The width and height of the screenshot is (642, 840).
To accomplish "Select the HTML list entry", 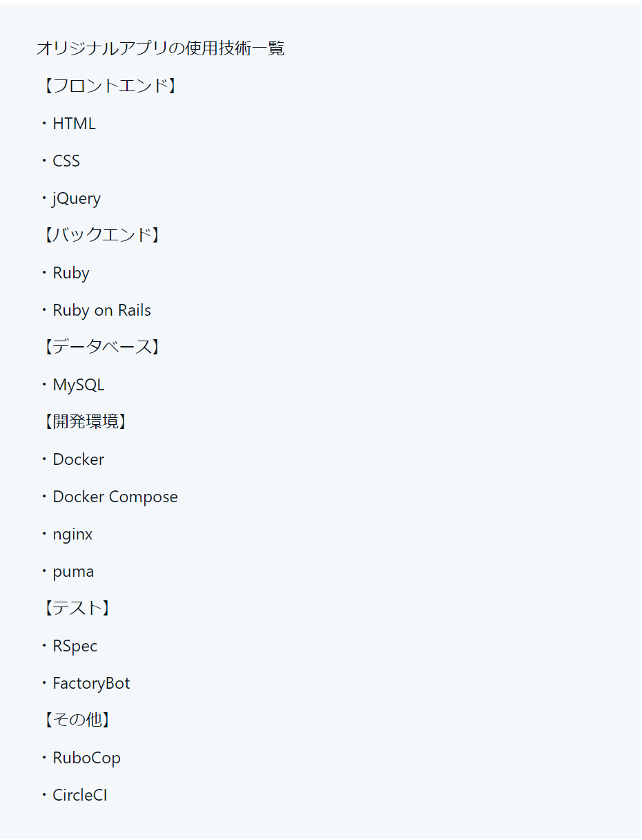I will tap(74, 124).
